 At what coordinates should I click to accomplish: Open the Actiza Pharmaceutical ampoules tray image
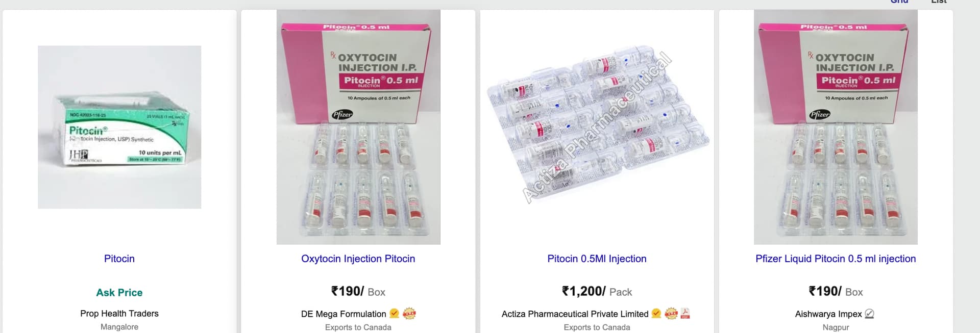point(597,127)
